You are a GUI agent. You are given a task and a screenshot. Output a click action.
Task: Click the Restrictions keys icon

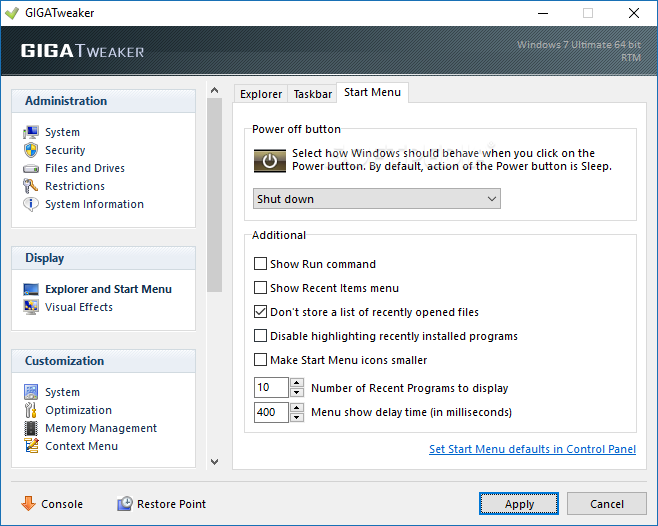point(31,186)
